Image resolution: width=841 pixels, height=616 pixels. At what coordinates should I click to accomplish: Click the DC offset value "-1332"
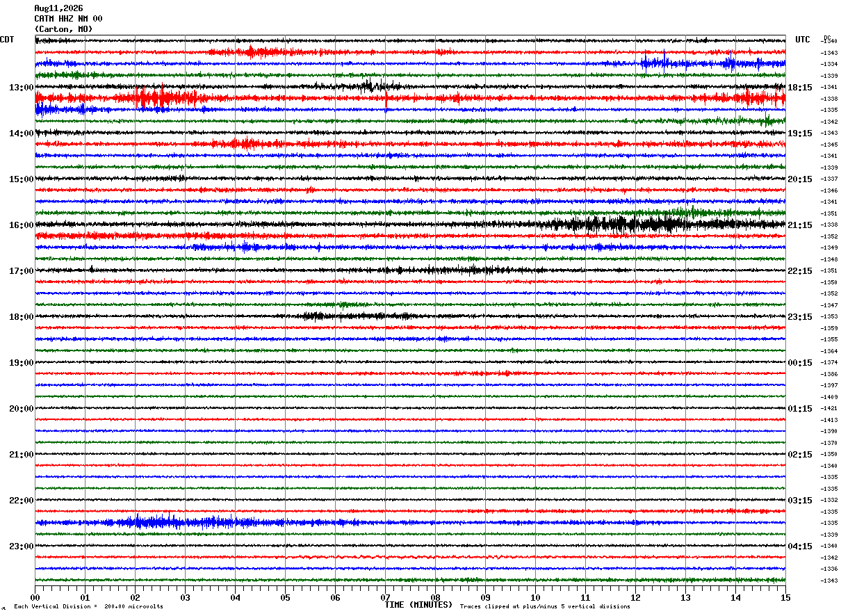click(829, 500)
